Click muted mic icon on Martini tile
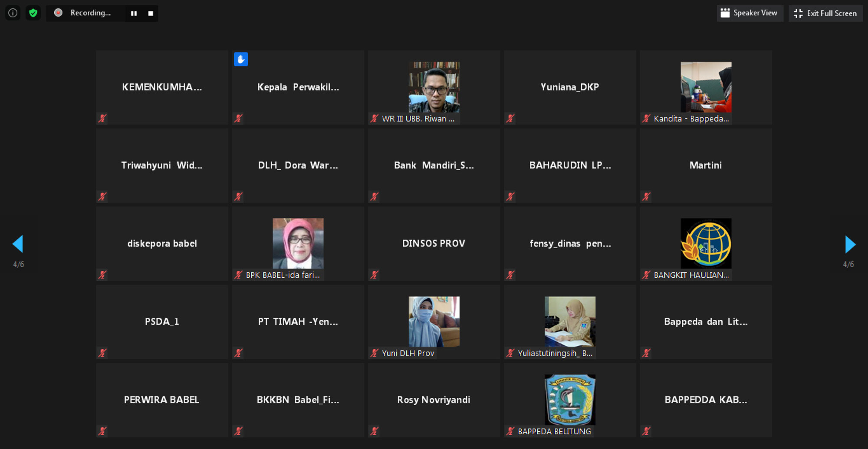 point(646,197)
